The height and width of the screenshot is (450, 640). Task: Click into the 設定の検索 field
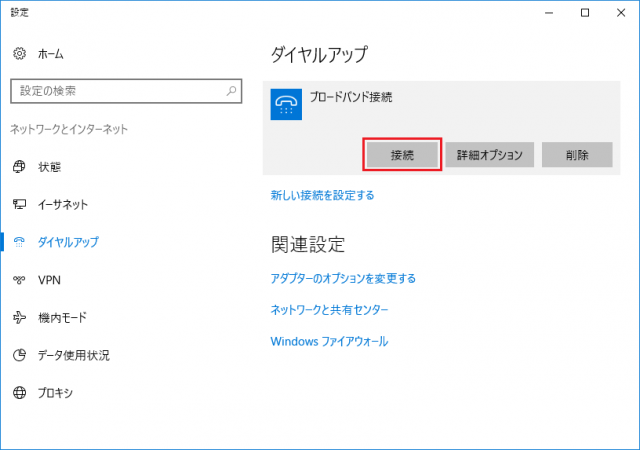[115, 91]
